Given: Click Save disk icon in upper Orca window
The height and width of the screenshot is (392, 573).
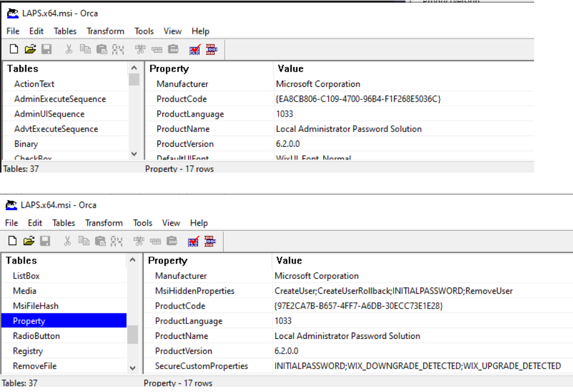Looking at the screenshot, I should tap(46, 49).
